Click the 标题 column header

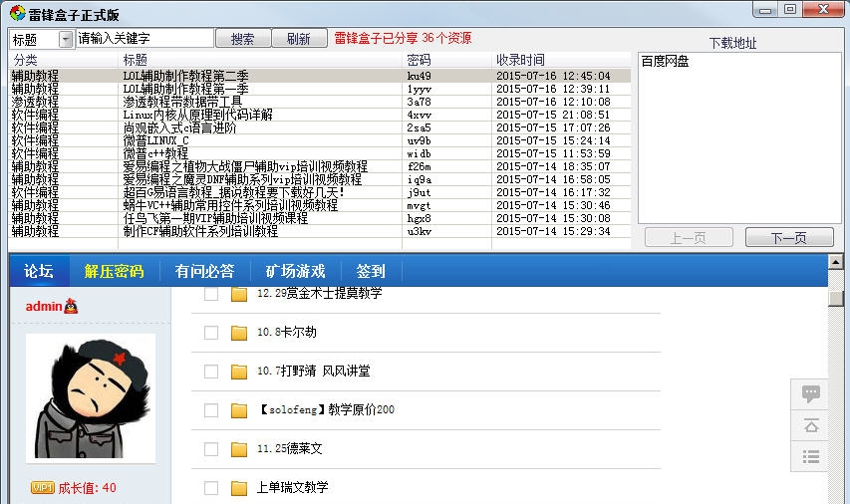(260, 60)
